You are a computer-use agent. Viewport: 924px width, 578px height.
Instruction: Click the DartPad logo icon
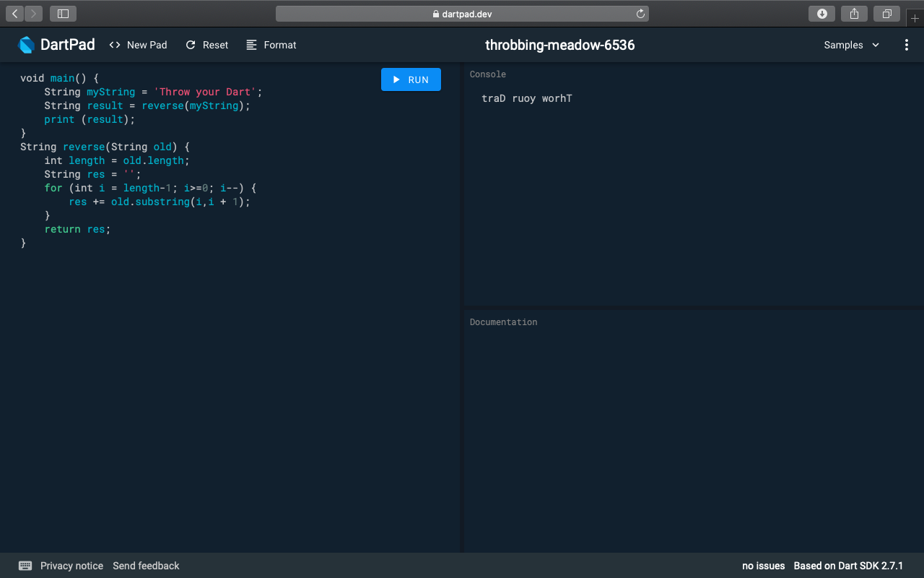click(26, 45)
